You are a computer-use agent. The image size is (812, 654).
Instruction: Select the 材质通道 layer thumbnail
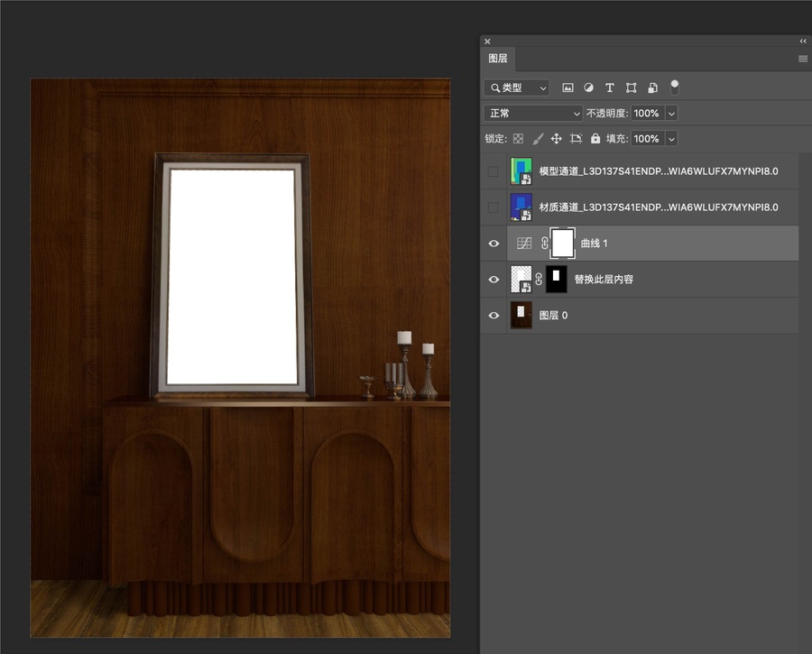pos(521,207)
